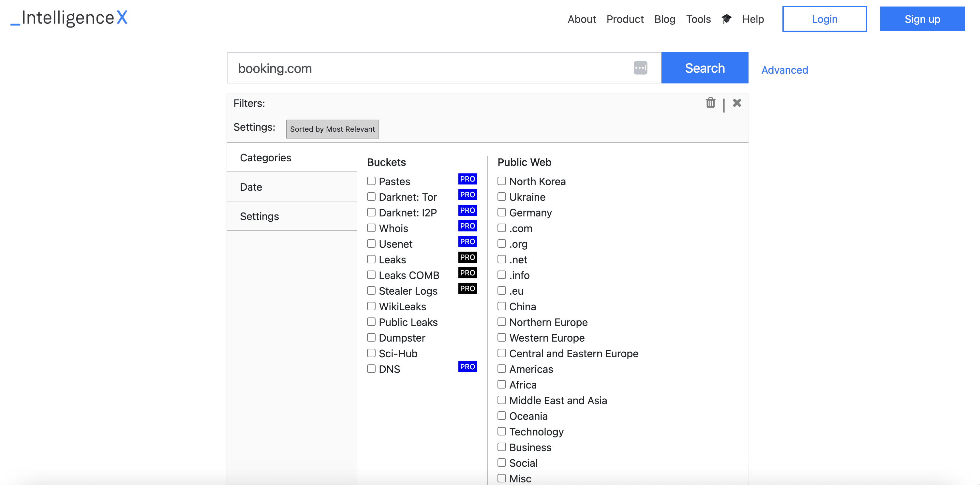Switch to the Date filter section

pyautogui.click(x=251, y=187)
